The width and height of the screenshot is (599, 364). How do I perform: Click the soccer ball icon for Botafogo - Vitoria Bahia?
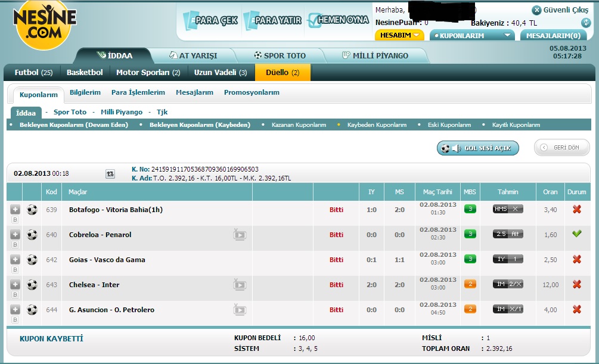point(32,210)
